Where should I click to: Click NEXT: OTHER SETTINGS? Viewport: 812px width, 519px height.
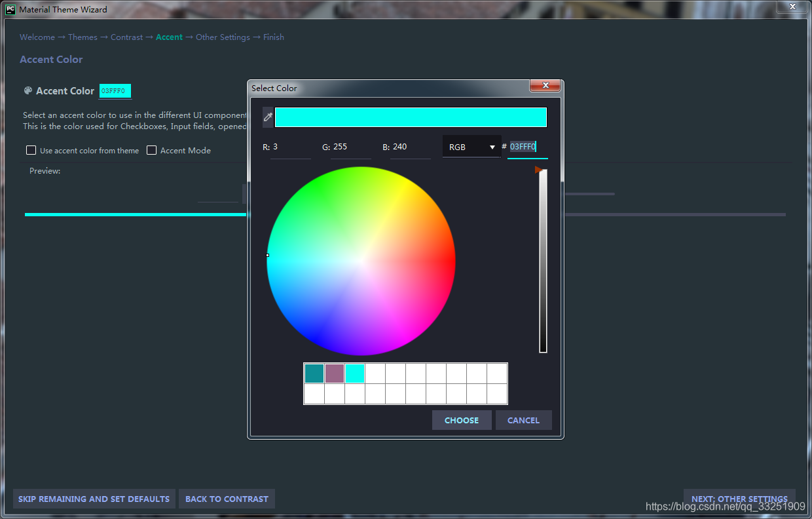(x=739, y=499)
